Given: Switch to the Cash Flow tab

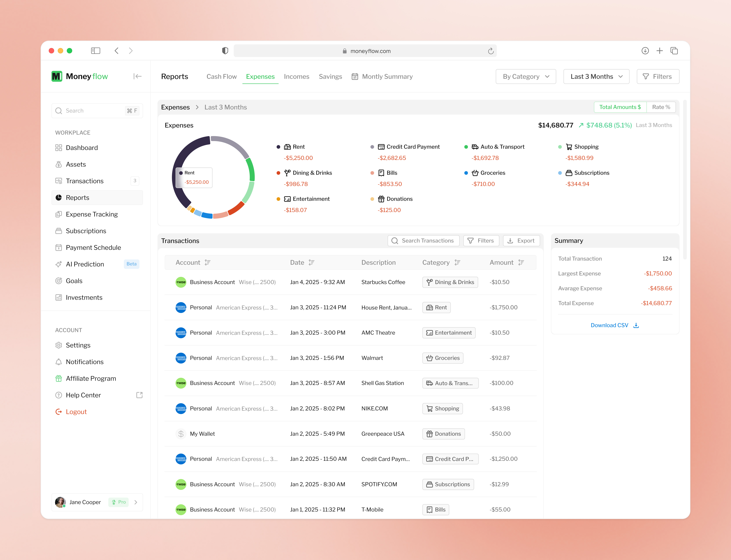Looking at the screenshot, I should point(221,76).
